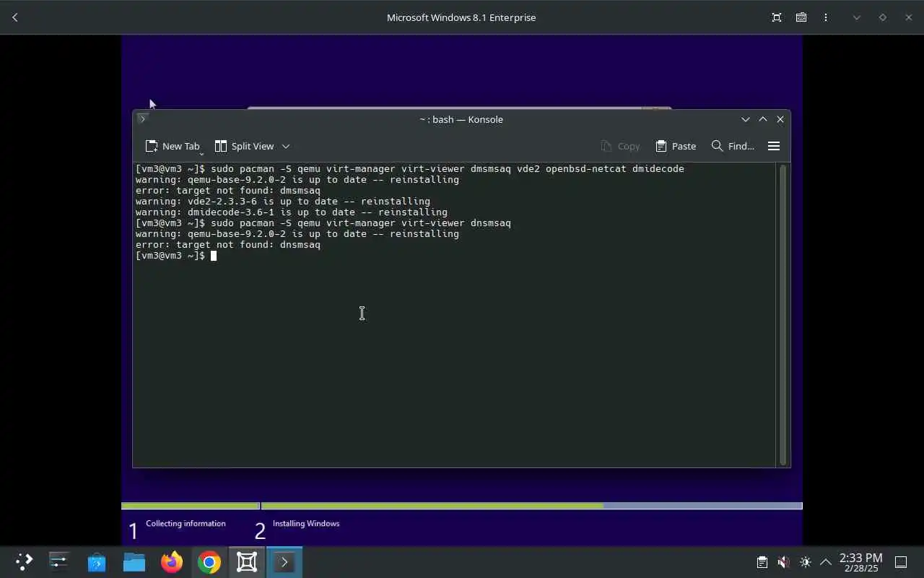Image resolution: width=924 pixels, height=578 pixels.
Task: Open the Dolphin file manager folder icon
Action: (134, 561)
